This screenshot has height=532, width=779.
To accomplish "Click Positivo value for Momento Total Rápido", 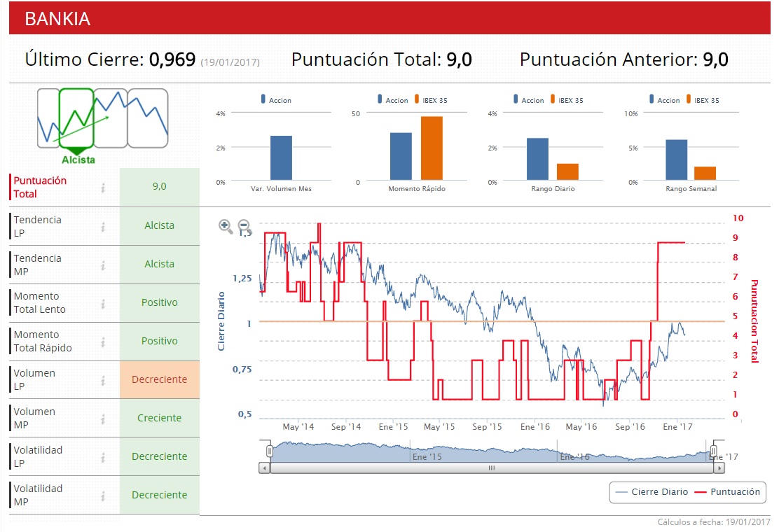I will click(160, 342).
